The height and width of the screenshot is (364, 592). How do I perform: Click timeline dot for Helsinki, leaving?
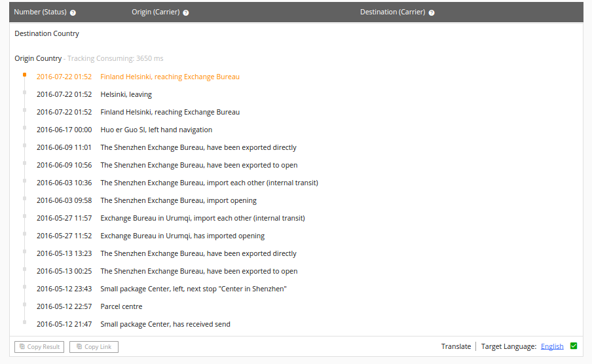click(24, 92)
